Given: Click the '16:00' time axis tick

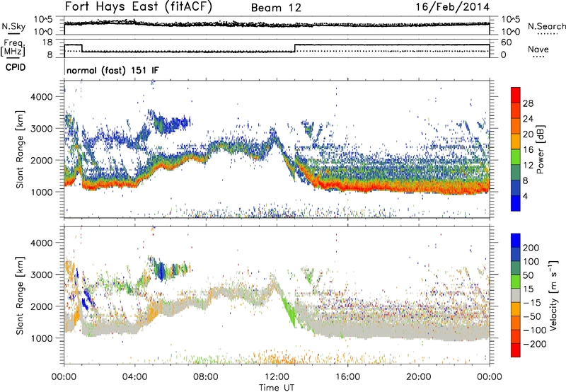Looking at the screenshot, I should [347, 377].
